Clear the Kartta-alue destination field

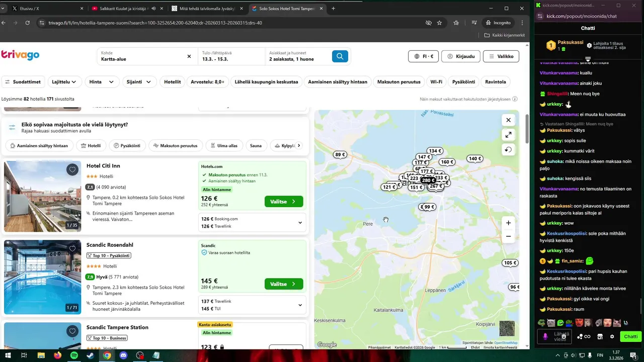pyautogui.click(x=189, y=56)
